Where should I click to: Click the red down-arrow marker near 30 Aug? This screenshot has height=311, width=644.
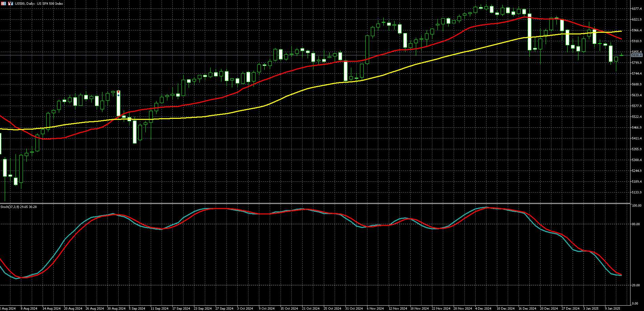point(118,92)
